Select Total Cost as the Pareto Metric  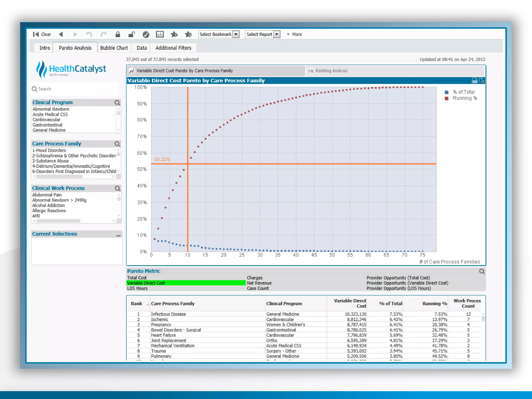[137, 278]
